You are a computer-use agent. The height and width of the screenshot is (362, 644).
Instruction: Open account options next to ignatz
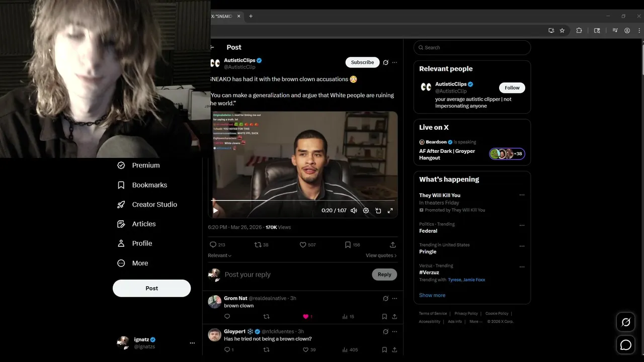tap(192, 343)
